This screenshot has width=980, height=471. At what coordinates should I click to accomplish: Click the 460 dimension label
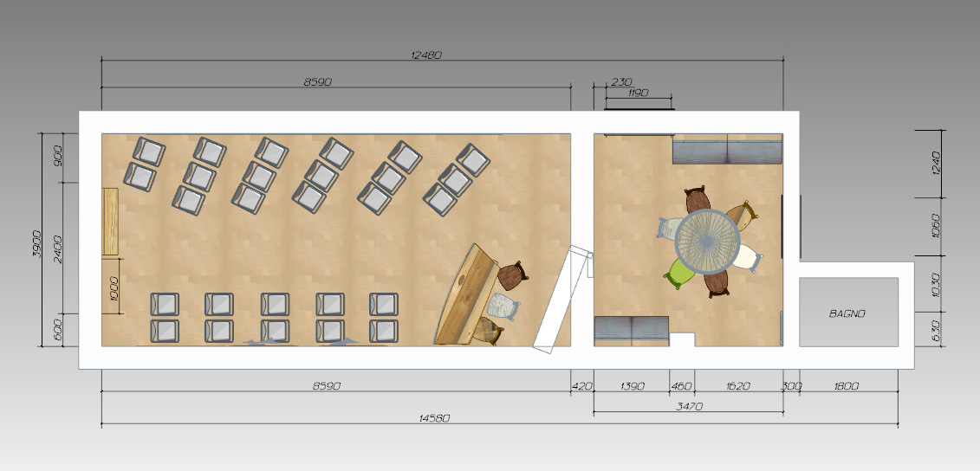(682, 386)
